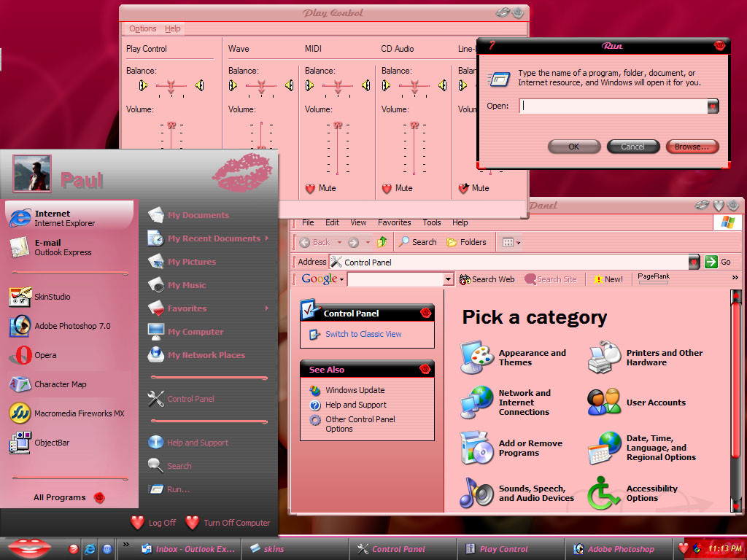Toggle Mute for CD Audio channel
This screenshot has height=560, width=747.
pyautogui.click(x=387, y=189)
